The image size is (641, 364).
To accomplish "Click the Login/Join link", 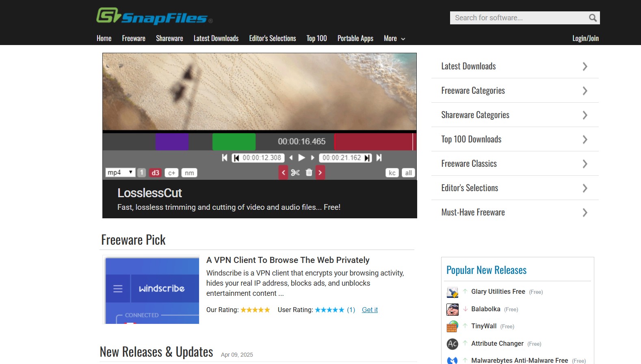I will (585, 39).
